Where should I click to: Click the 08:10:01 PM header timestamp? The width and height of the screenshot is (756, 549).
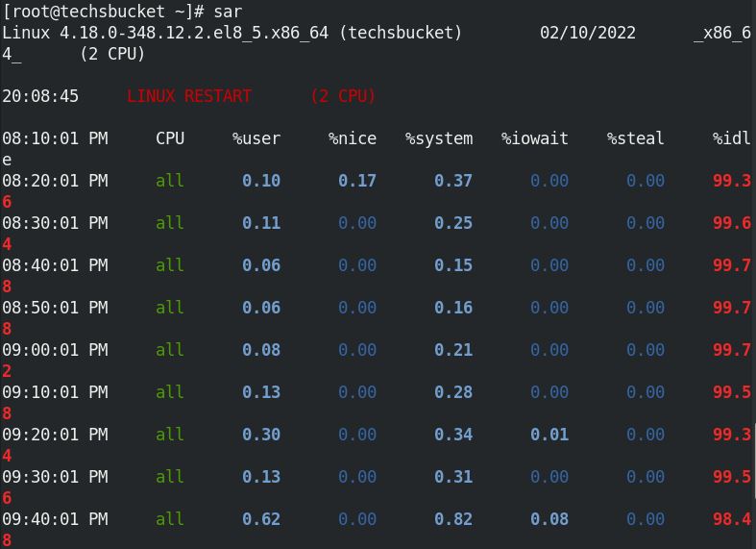(x=55, y=138)
